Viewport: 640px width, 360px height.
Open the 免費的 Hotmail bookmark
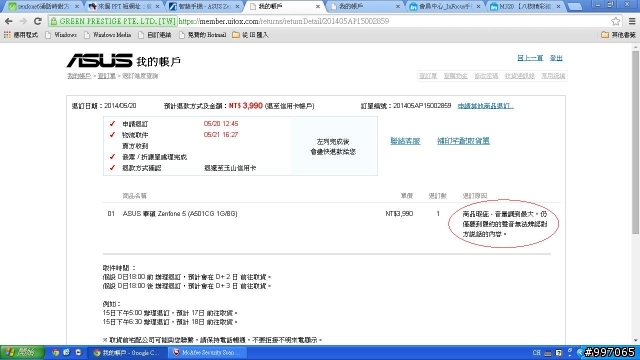[x=202, y=35]
